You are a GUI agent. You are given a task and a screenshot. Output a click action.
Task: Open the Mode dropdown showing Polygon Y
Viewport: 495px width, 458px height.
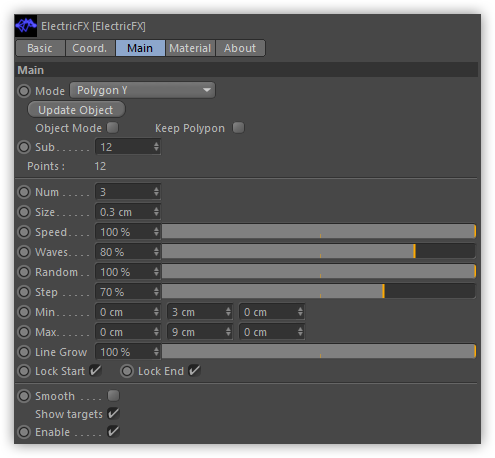[143, 90]
